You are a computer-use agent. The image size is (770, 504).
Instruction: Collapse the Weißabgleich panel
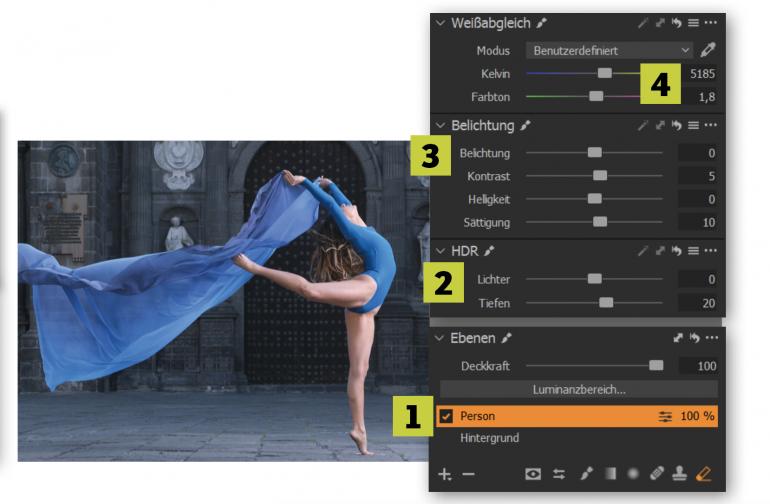tap(441, 23)
